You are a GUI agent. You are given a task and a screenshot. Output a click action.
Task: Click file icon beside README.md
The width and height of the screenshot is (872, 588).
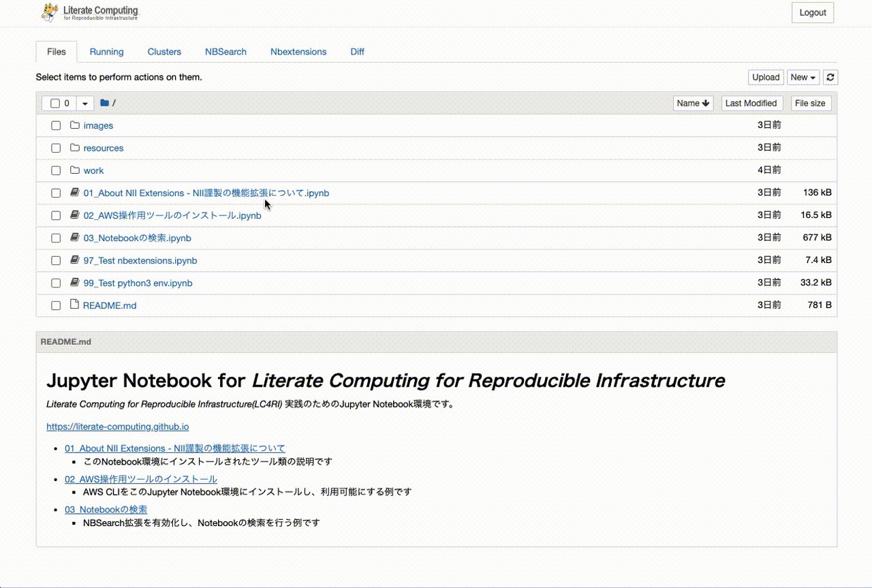point(75,305)
